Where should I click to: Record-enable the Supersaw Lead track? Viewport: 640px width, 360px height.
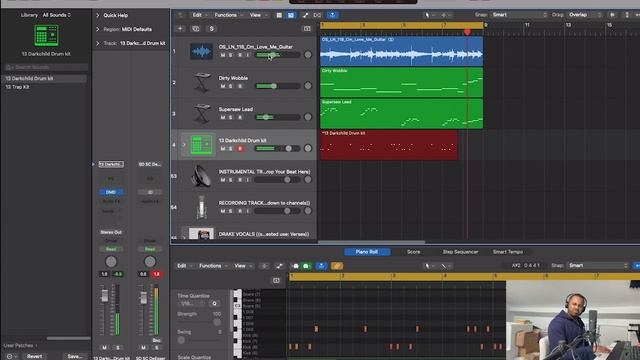click(240, 118)
